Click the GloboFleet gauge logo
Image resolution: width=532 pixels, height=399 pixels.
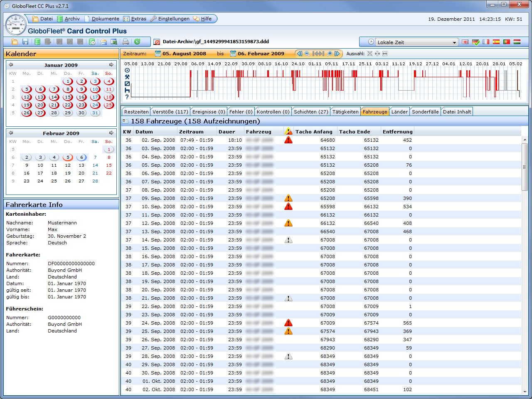(x=16, y=25)
